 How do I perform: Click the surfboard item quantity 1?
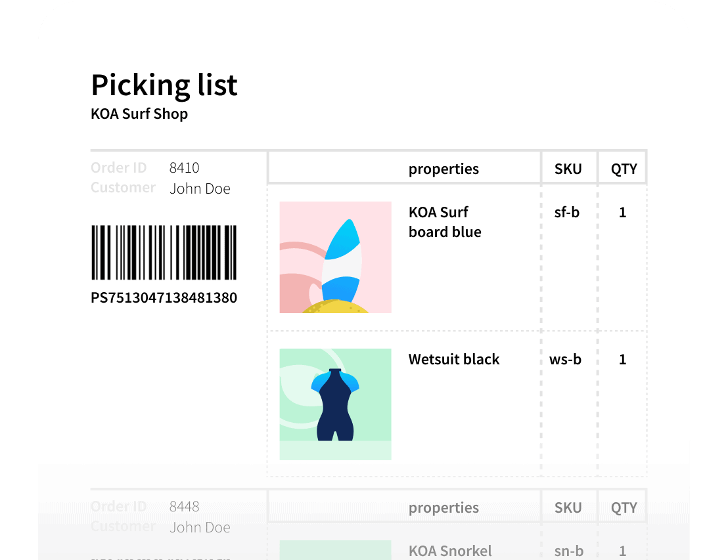623,212
